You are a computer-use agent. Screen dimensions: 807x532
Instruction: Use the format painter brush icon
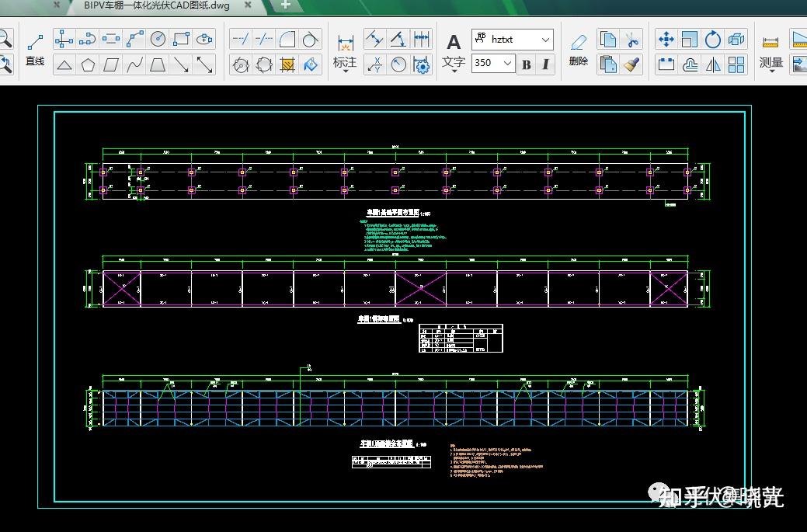[631, 64]
